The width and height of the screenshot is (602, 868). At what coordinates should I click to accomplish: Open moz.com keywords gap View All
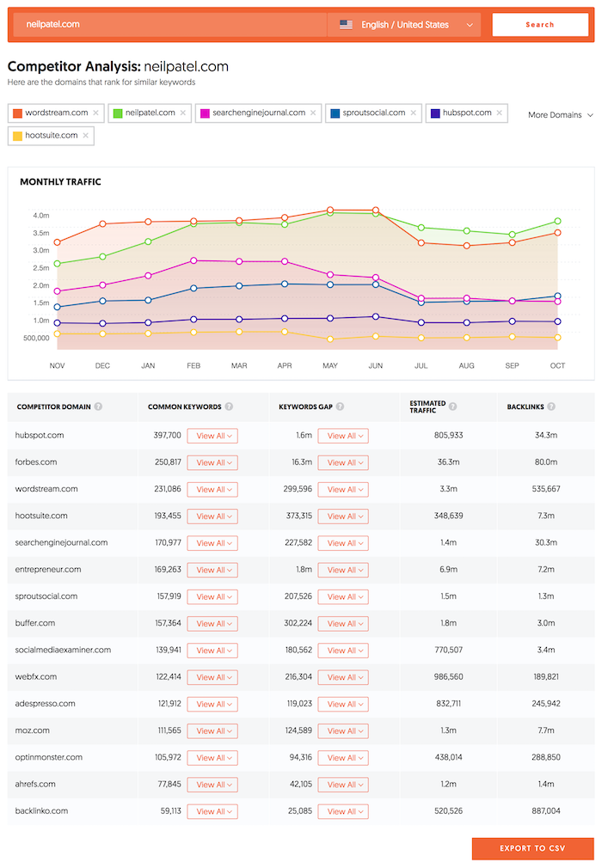click(x=343, y=731)
